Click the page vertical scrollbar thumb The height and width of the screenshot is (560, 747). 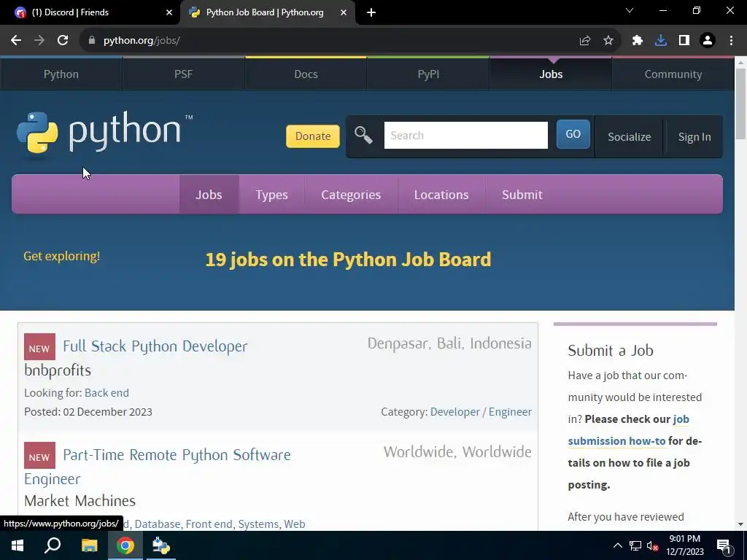(740, 104)
